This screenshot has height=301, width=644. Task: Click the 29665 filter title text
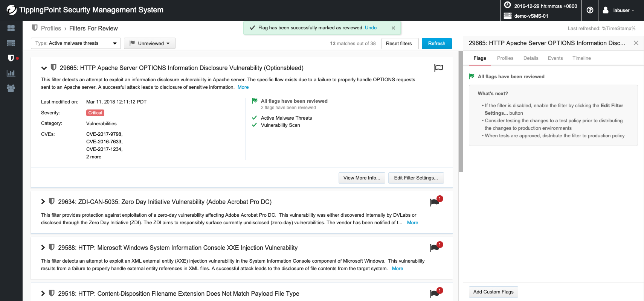tap(182, 68)
